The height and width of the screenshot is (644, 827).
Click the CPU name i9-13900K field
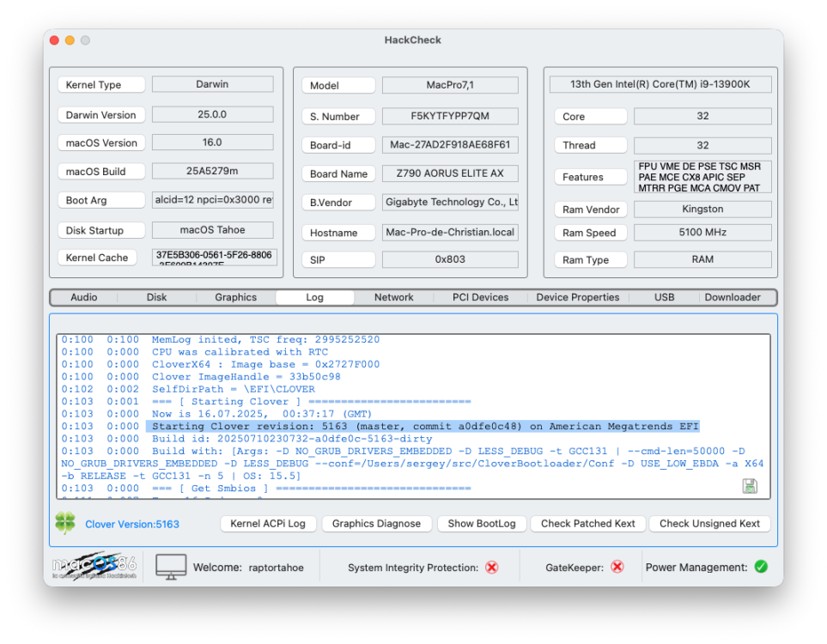point(660,84)
